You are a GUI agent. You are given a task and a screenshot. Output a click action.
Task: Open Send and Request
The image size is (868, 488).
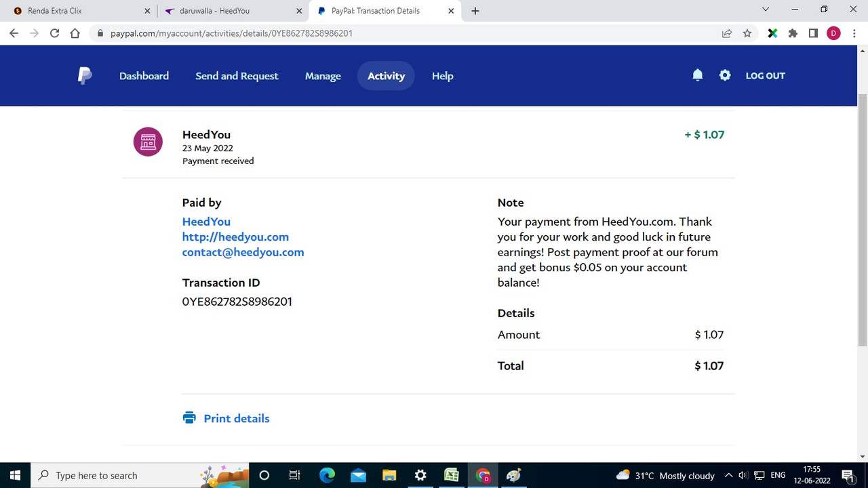click(237, 76)
